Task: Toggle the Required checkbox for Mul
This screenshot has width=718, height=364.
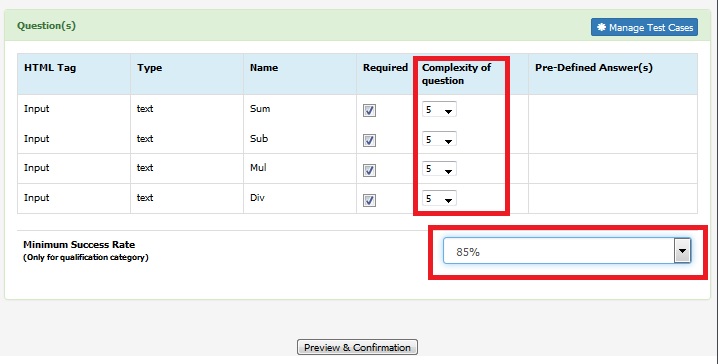Action: 369,170
